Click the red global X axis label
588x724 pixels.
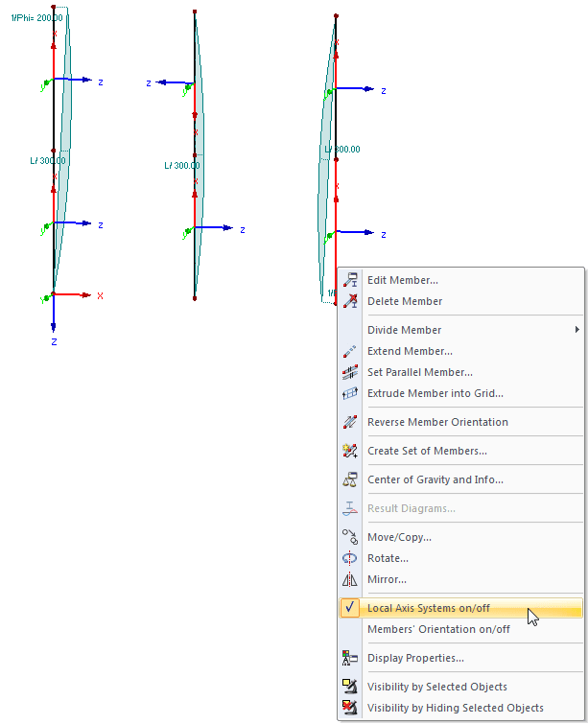(100, 296)
